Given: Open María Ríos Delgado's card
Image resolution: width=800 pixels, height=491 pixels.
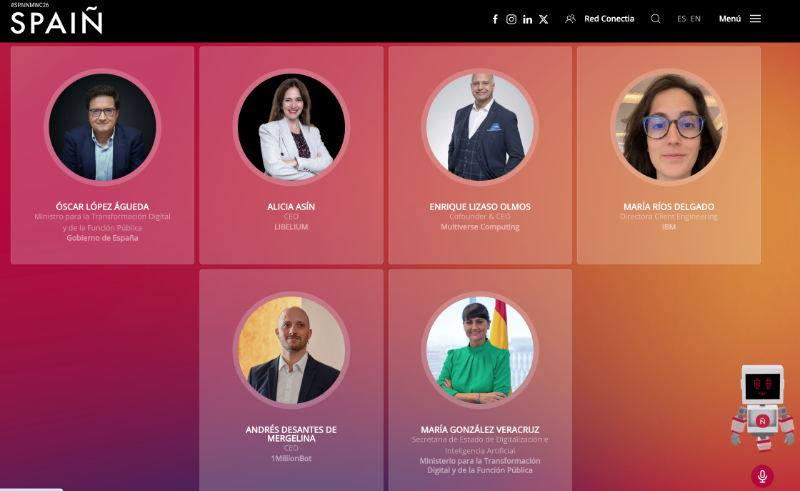Looking at the screenshot, I should click(669, 155).
